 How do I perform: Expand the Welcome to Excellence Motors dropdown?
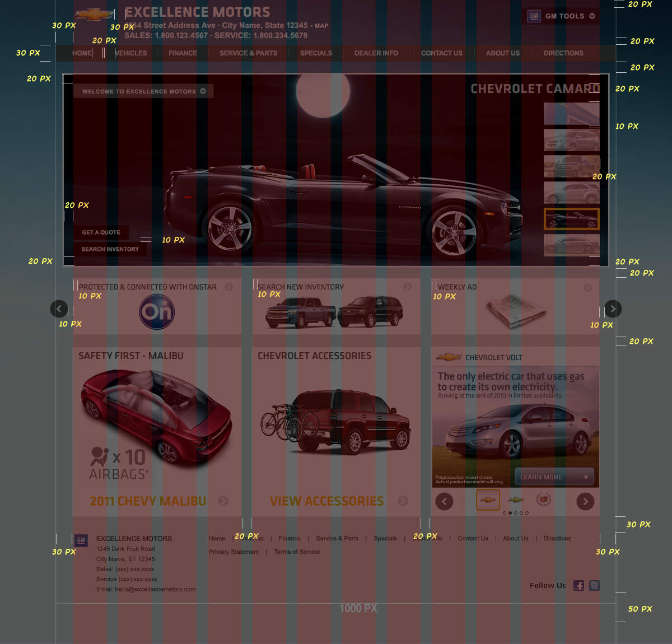click(x=143, y=91)
